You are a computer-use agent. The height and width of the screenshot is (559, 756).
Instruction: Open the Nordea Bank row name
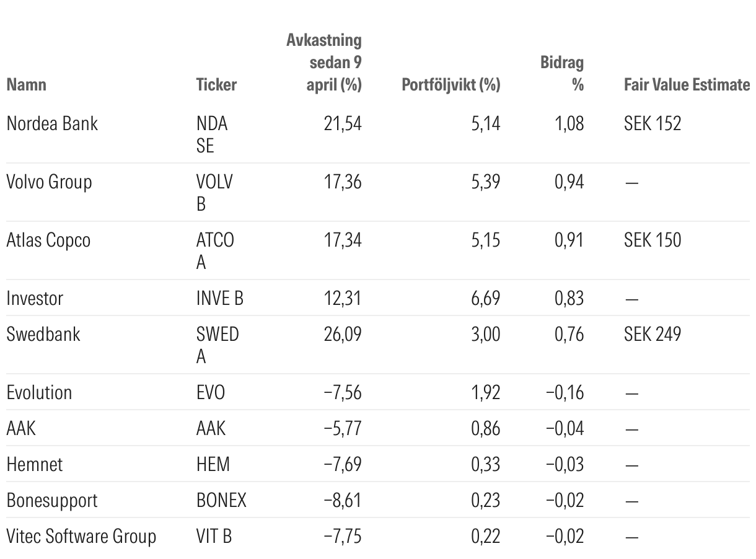coord(52,123)
